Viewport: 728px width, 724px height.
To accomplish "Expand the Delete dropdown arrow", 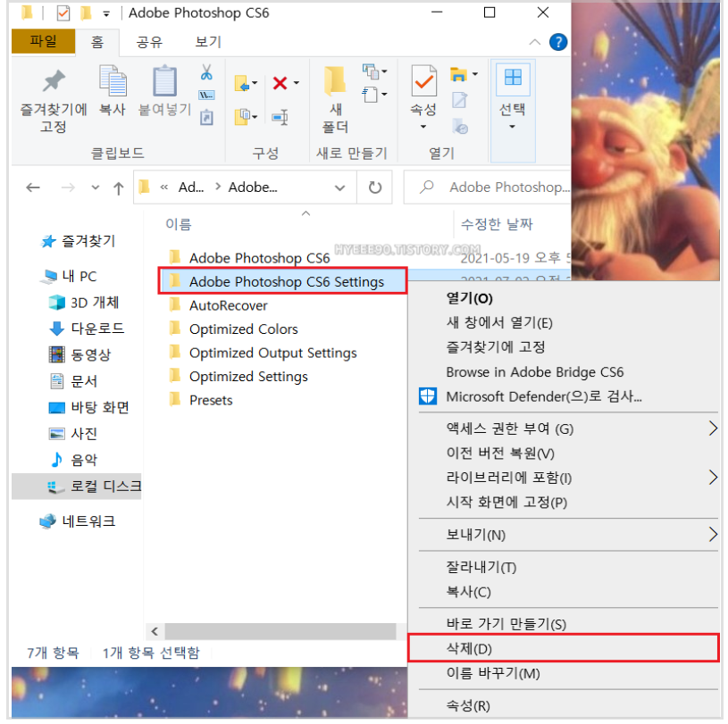I will pyautogui.click(x=297, y=83).
